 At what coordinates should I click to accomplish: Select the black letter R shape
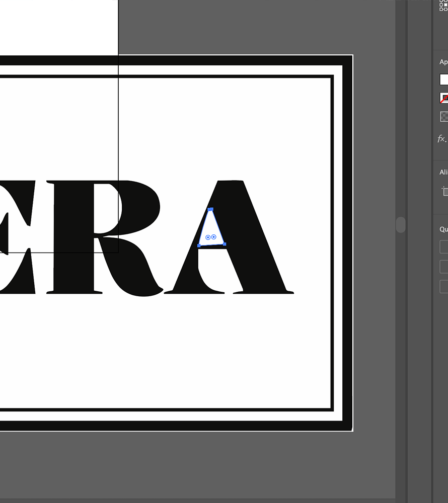tap(74, 237)
